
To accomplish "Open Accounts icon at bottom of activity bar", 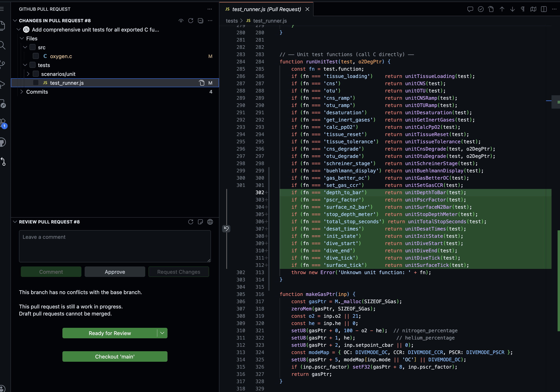I will pos(2,388).
